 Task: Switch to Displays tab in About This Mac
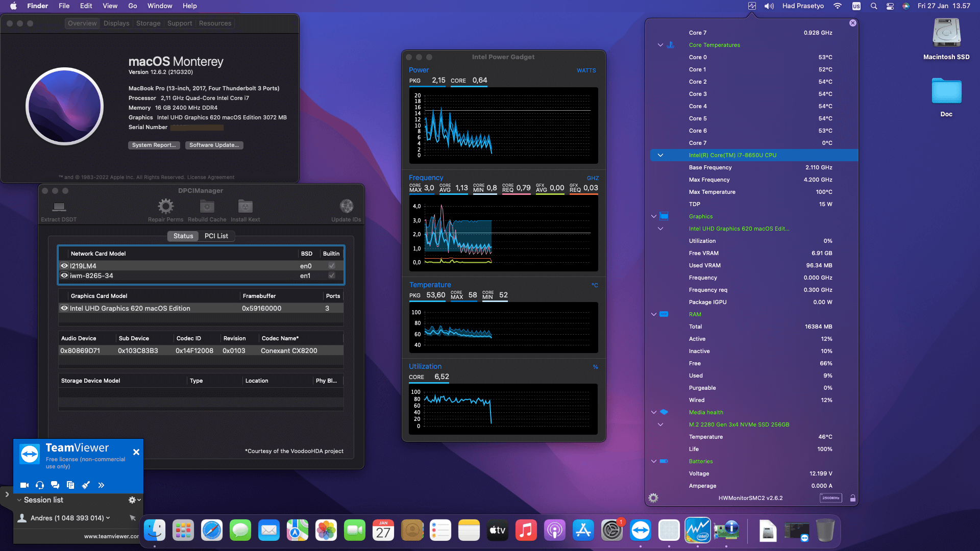pyautogui.click(x=116, y=23)
